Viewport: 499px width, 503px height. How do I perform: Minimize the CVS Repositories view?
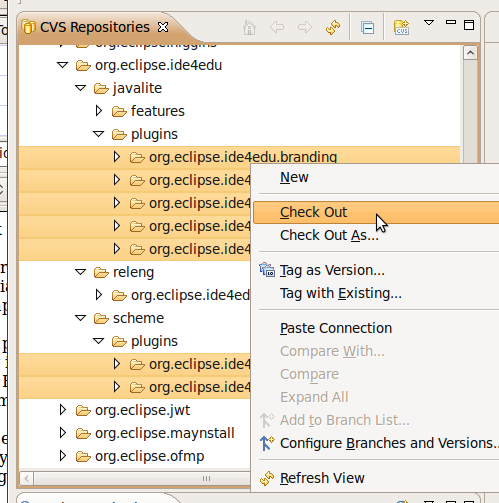(x=451, y=22)
